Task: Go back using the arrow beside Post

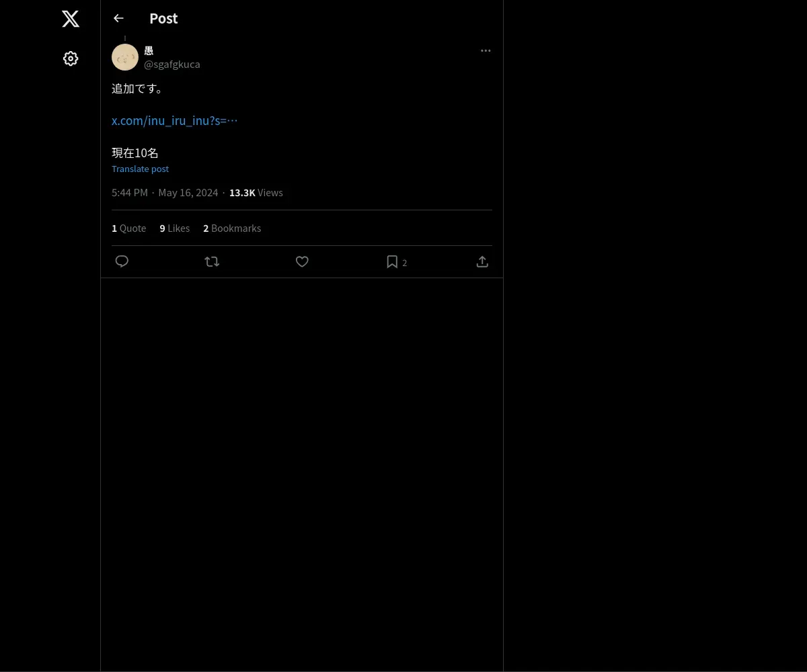Action: [118, 18]
